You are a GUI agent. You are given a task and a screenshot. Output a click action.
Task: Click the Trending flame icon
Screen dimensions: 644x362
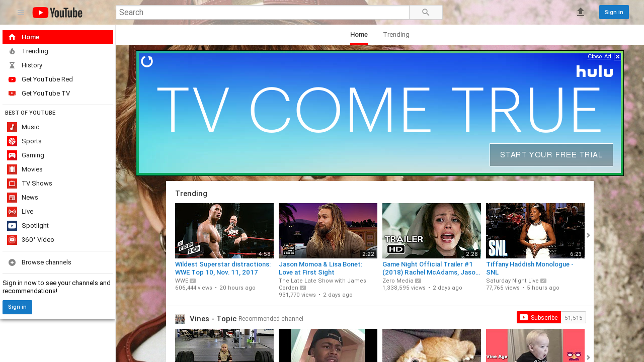pyautogui.click(x=12, y=51)
